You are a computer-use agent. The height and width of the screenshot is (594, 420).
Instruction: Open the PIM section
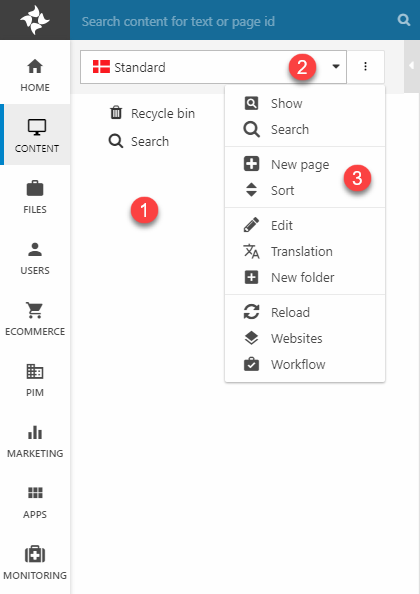pyautogui.click(x=35, y=380)
